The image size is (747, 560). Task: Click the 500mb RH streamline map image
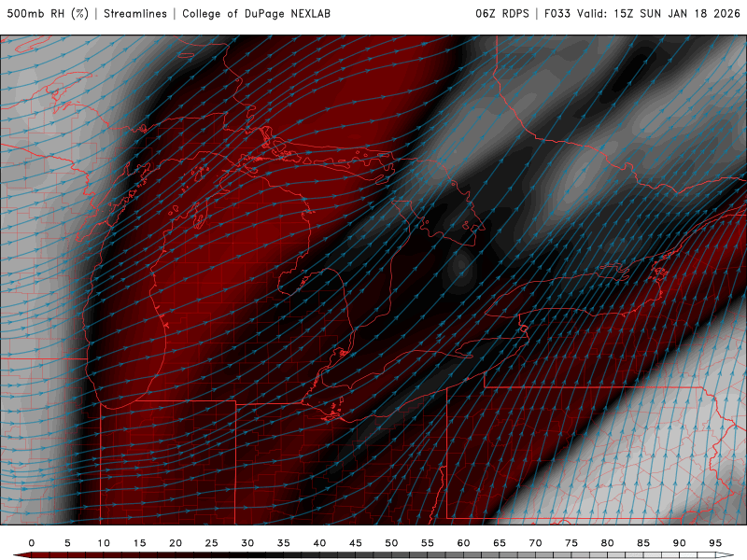(x=373, y=279)
